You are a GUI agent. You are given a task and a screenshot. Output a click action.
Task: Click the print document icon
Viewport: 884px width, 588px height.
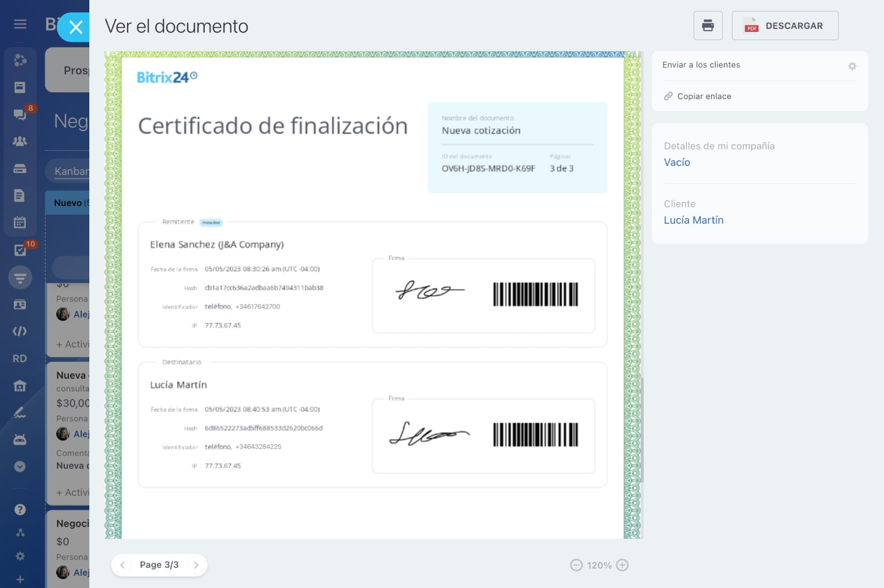[x=708, y=26]
